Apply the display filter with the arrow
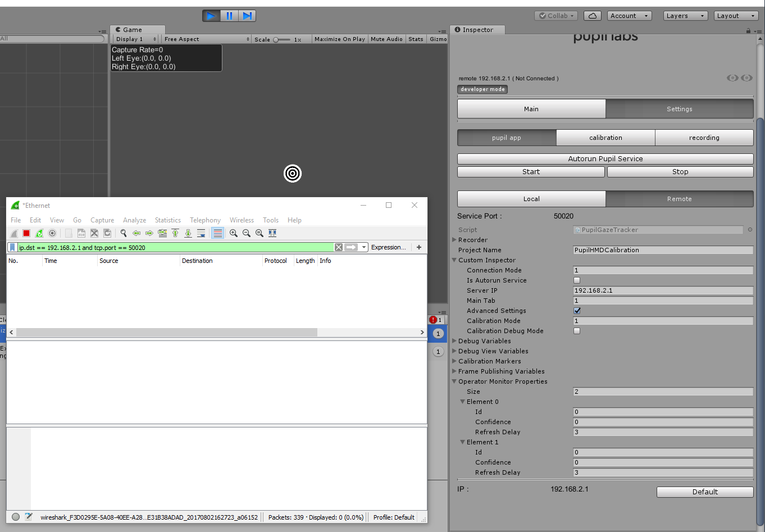 pos(351,247)
